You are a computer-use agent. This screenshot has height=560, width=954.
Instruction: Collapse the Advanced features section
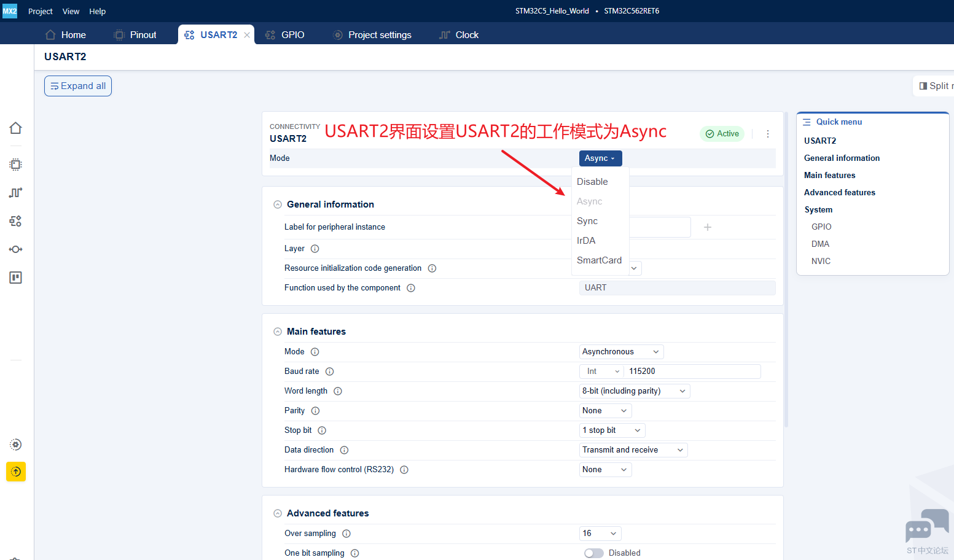pos(278,513)
